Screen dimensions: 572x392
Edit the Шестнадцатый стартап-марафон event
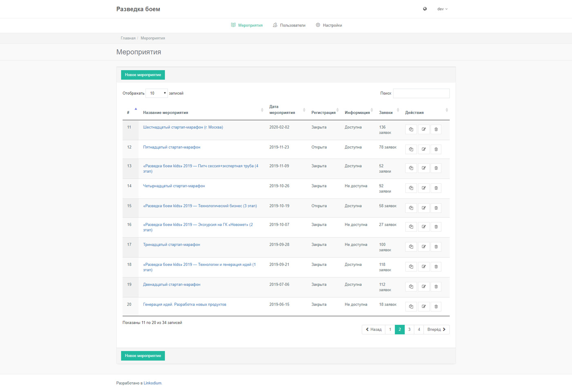pyautogui.click(x=424, y=129)
